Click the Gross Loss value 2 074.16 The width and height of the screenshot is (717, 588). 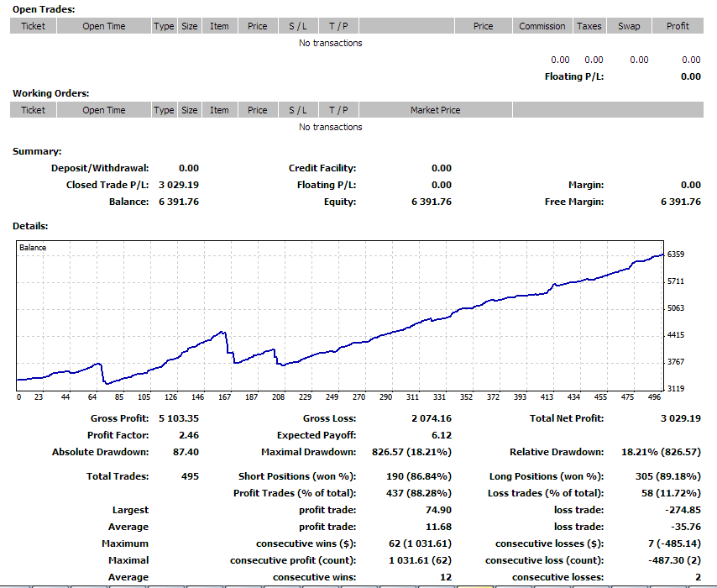(x=431, y=418)
